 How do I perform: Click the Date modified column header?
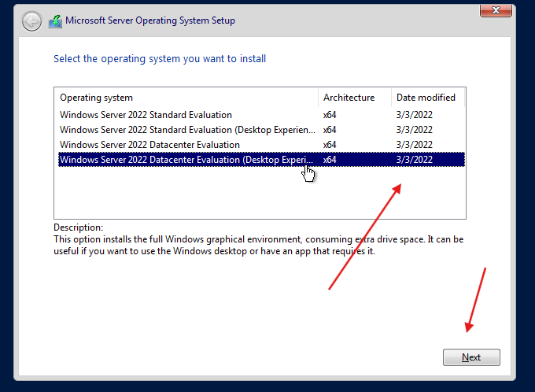tap(426, 98)
